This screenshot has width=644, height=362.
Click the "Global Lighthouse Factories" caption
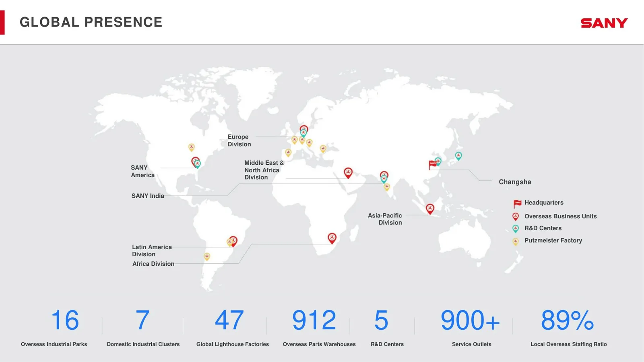[233, 344]
